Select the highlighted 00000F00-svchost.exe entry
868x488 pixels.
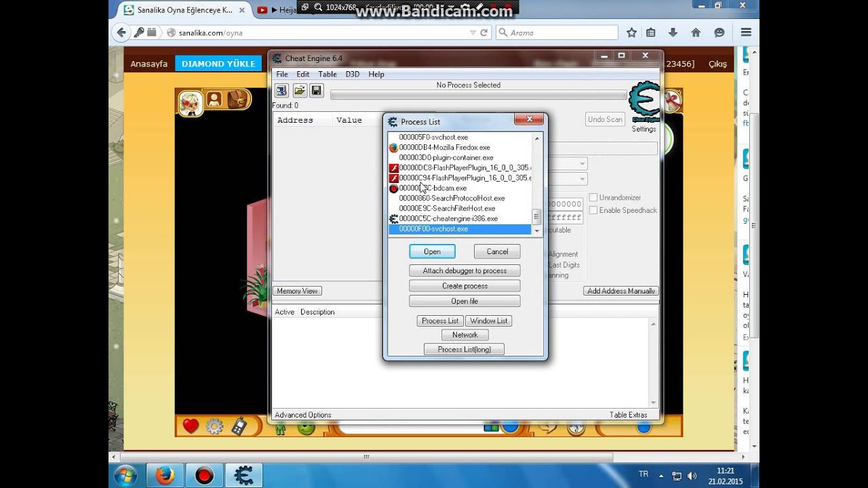click(460, 229)
